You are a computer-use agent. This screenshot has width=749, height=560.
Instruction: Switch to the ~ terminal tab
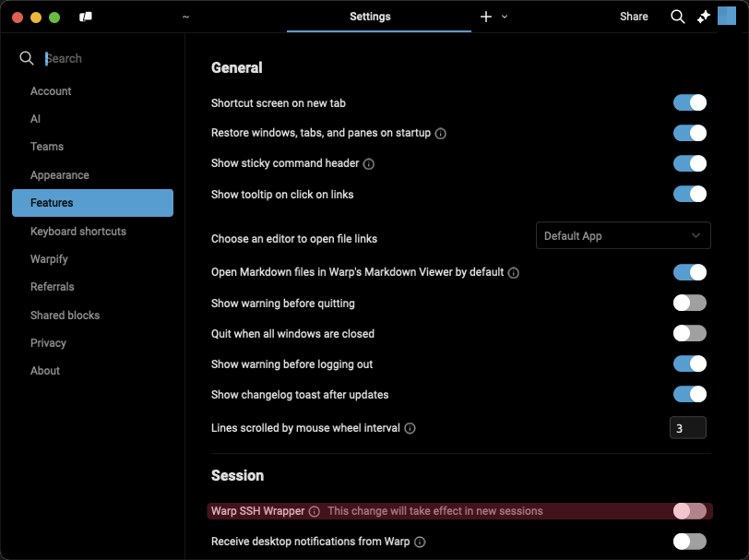pyautogui.click(x=185, y=17)
